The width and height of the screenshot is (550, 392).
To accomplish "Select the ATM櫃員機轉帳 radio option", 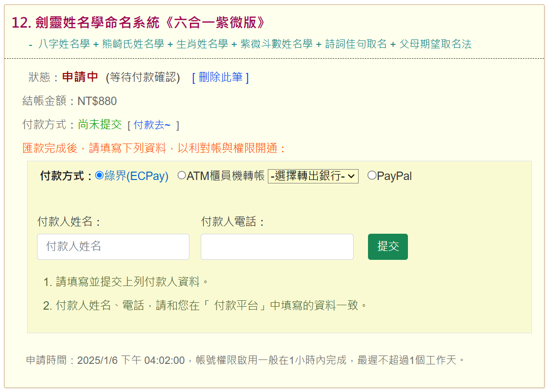I will tap(182, 176).
